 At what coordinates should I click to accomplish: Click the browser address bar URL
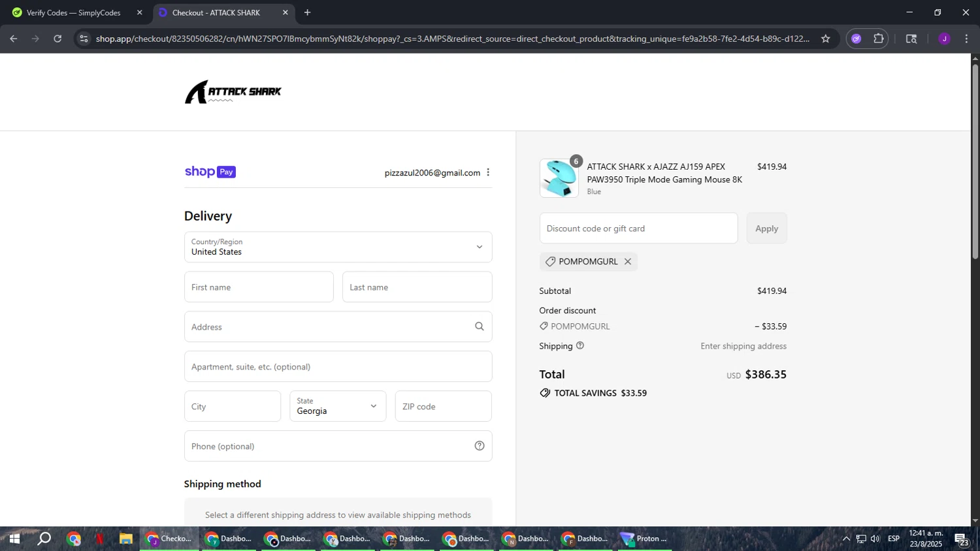pyautogui.click(x=452, y=39)
